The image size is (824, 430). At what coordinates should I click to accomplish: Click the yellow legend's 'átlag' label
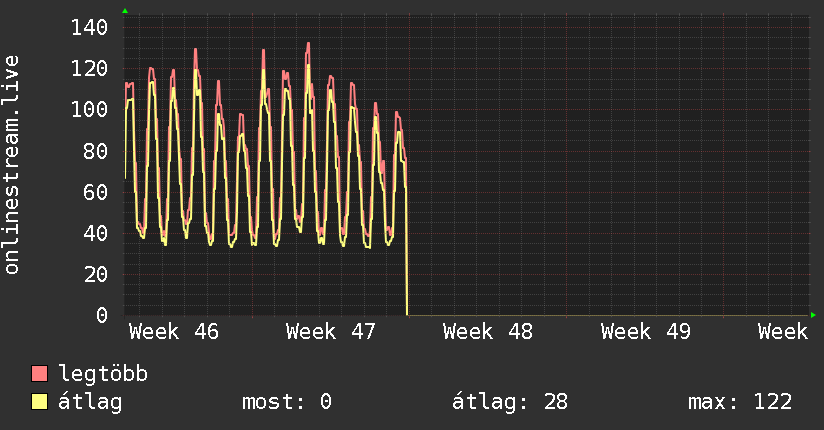pyautogui.click(x=90, y=402)
